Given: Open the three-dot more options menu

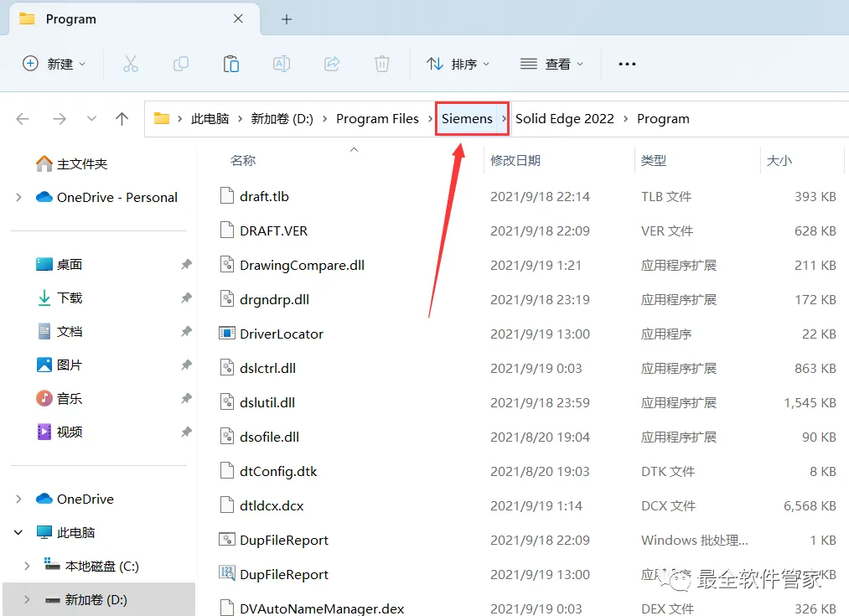Looking at the screenshot, I should 627,64.
